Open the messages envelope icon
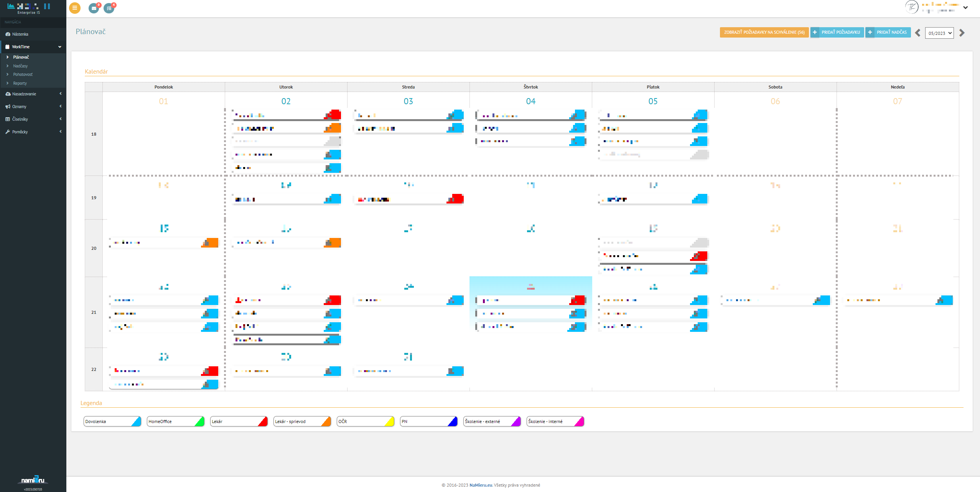 click(x=94, y=8)
